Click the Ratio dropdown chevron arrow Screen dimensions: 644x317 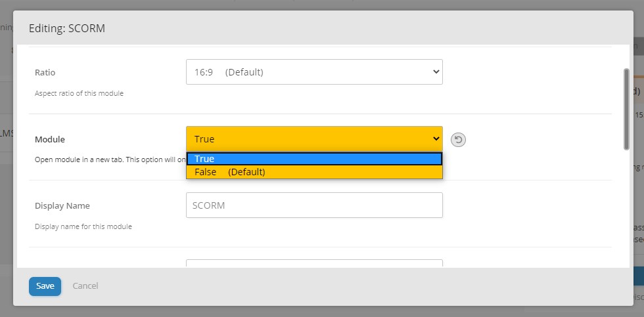tap(435, 72)
